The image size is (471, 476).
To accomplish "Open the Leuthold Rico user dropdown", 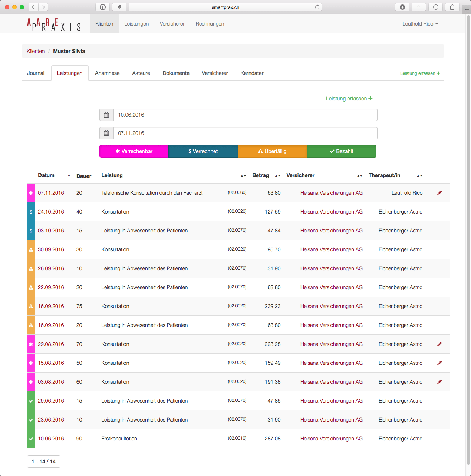I will (x=420, y=24).
